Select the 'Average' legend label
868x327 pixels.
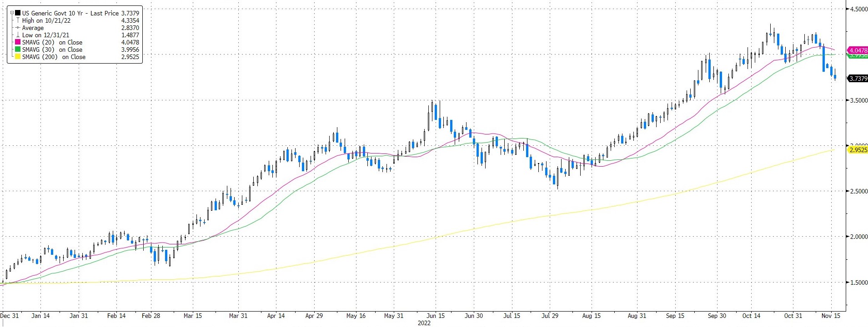(x=33, y=28)
